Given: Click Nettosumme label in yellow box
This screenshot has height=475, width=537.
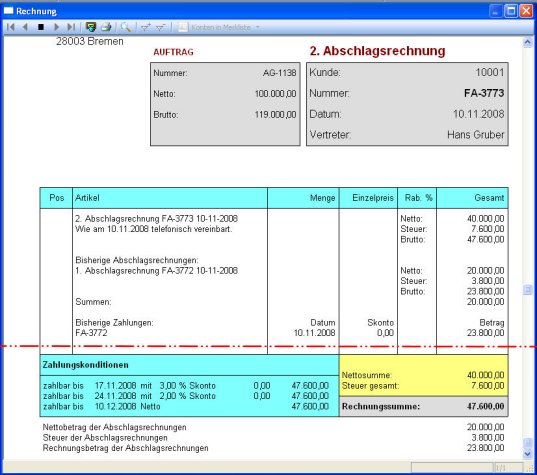Looking at the screenshot, I should coord(367,375).
